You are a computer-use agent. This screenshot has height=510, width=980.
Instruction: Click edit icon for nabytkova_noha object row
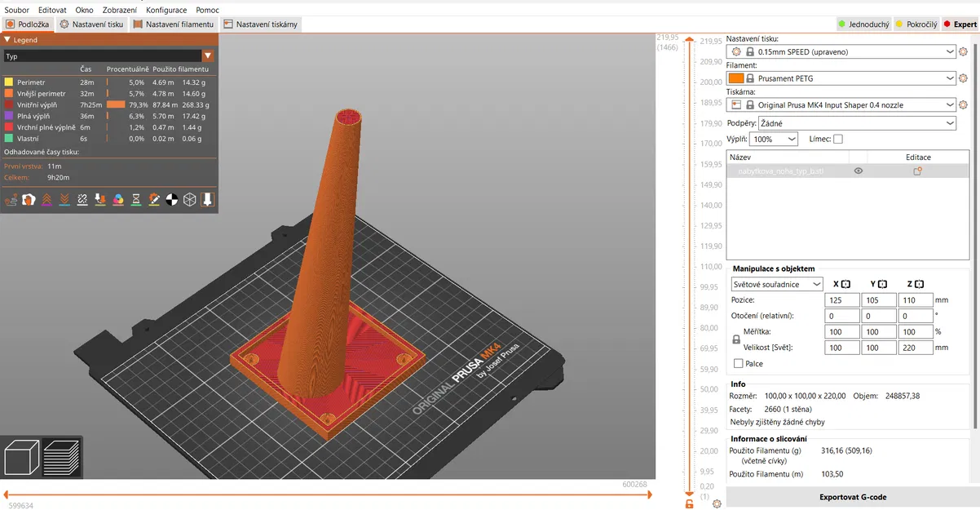(x=917, y=171)
